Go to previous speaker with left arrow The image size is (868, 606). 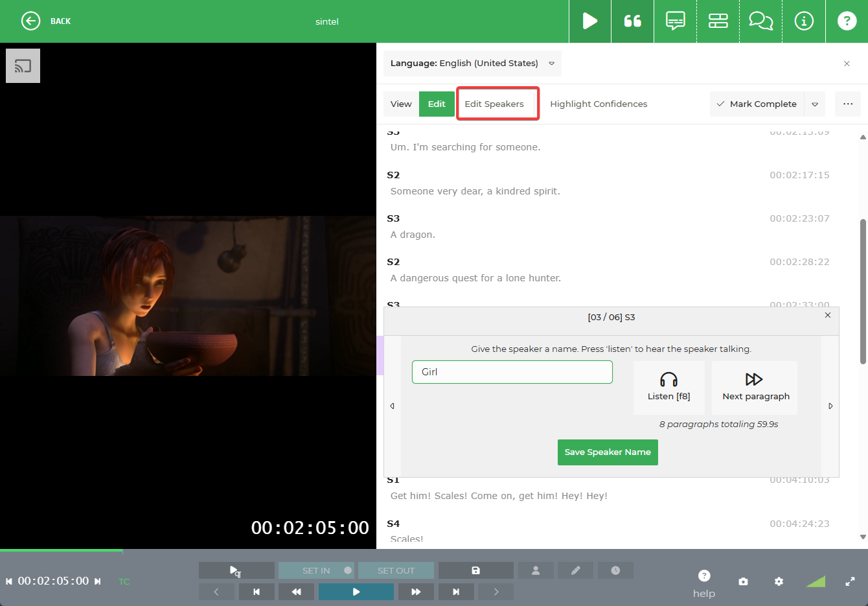coord(393,406)
